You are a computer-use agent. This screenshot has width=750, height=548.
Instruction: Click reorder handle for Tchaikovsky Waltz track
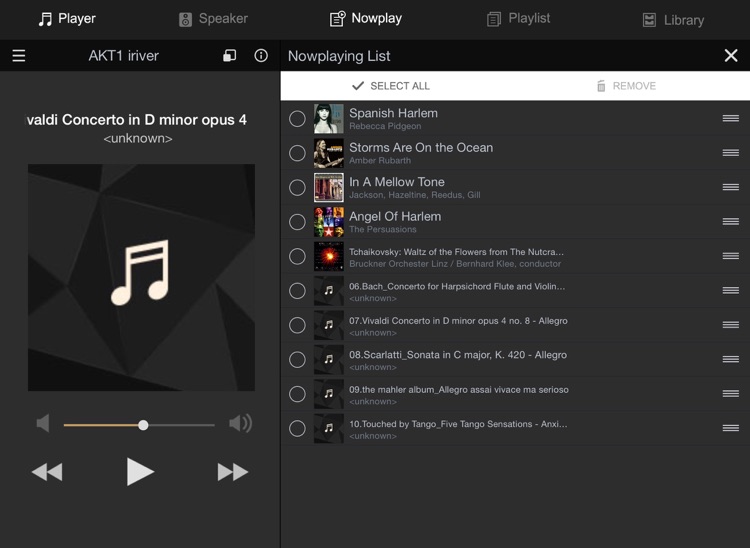(730, 256)
